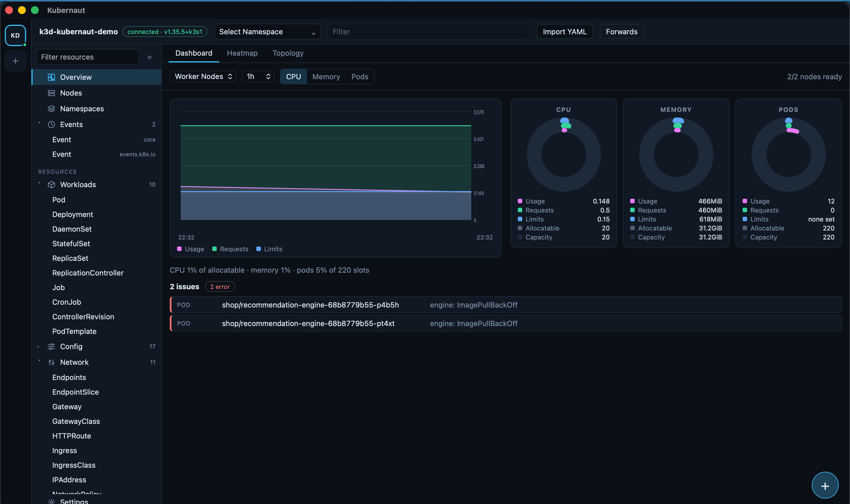This screenshot has width=850, height=504.
Task: Toggle Limits series in chart legend
Action: [x=269, y=249]
